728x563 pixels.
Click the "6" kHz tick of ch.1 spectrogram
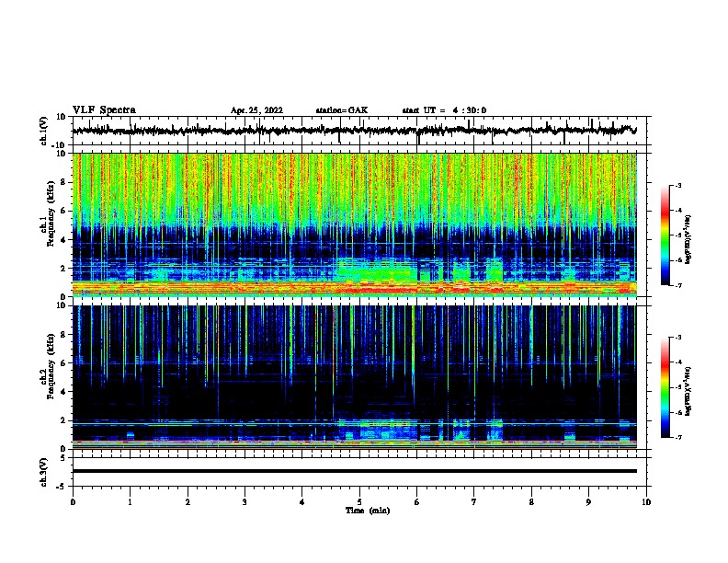pyautogui.click(x=63, y=211)
